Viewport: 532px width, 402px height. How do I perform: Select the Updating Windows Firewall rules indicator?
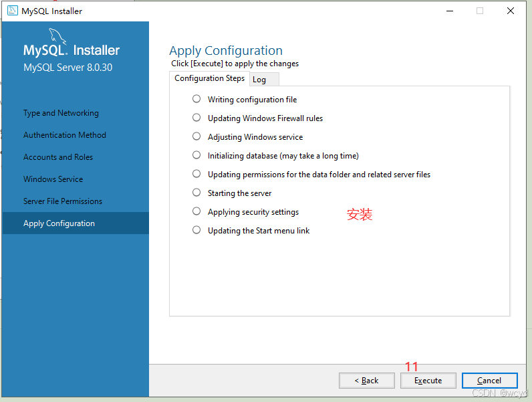pos(196,118)
